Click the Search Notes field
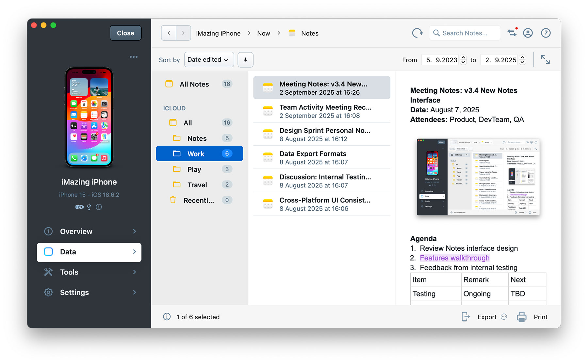 pos(465,33)
